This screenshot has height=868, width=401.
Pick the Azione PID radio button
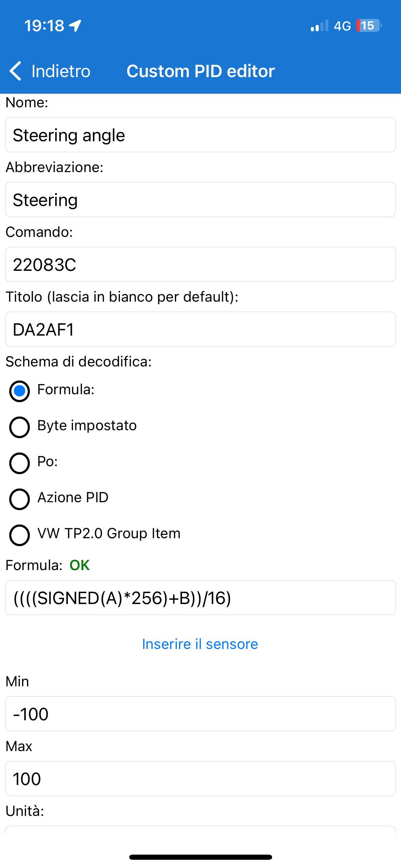20,499
